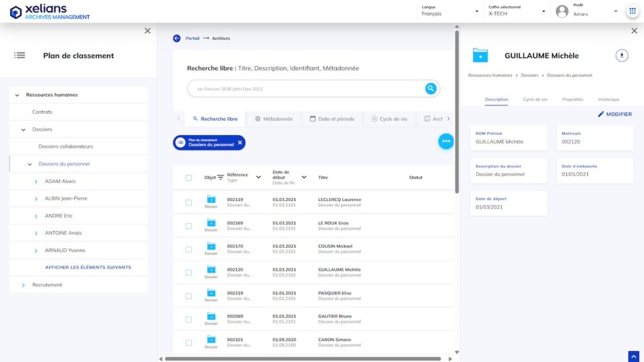Click folder icon of COUSIN Mickael row
644x362 pixels.
[211, 246]
